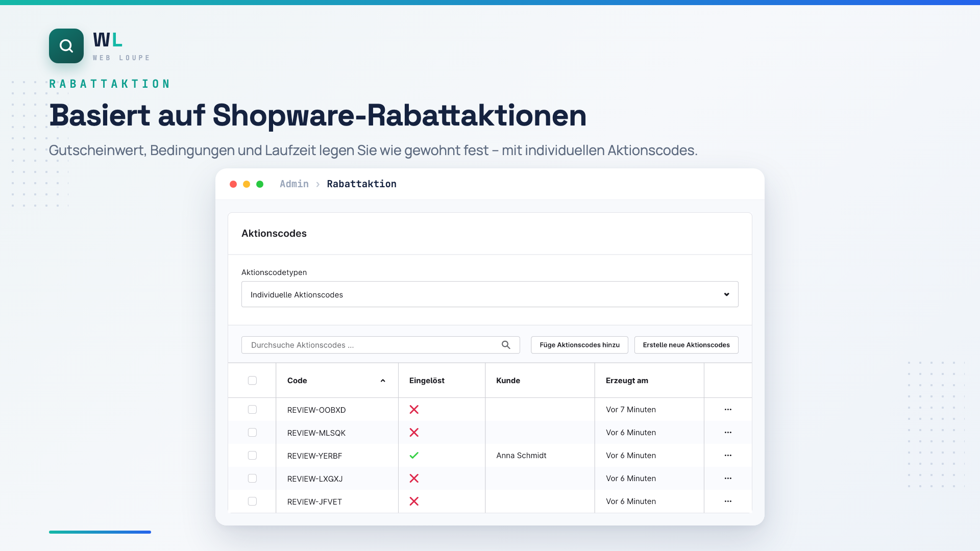This screenshot has height=551, width=980.
Task: Click the code text REVIEW-OOBXD
Action: [316, 410]
